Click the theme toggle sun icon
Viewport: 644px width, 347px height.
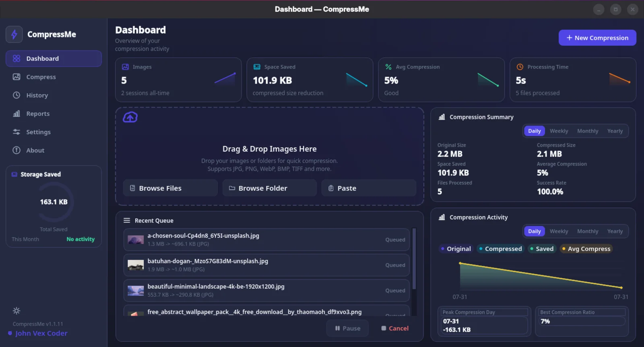click(x=17, y=311)
